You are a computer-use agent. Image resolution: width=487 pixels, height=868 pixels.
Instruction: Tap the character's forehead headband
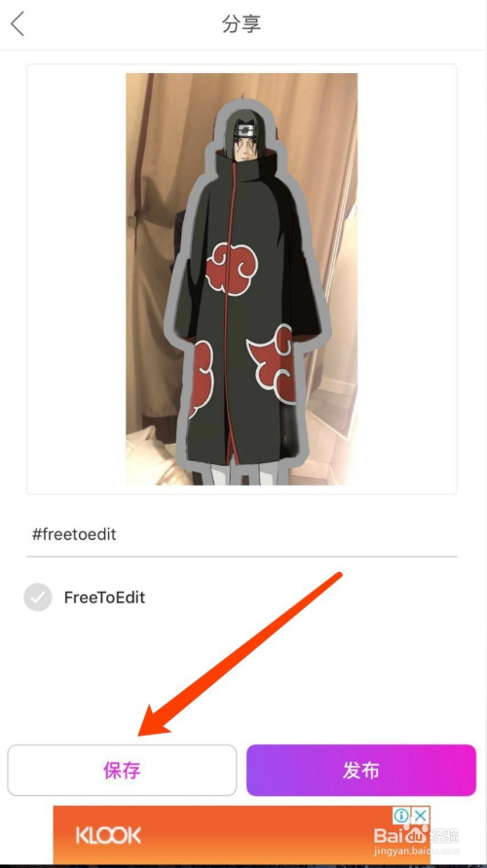point(245,130)
